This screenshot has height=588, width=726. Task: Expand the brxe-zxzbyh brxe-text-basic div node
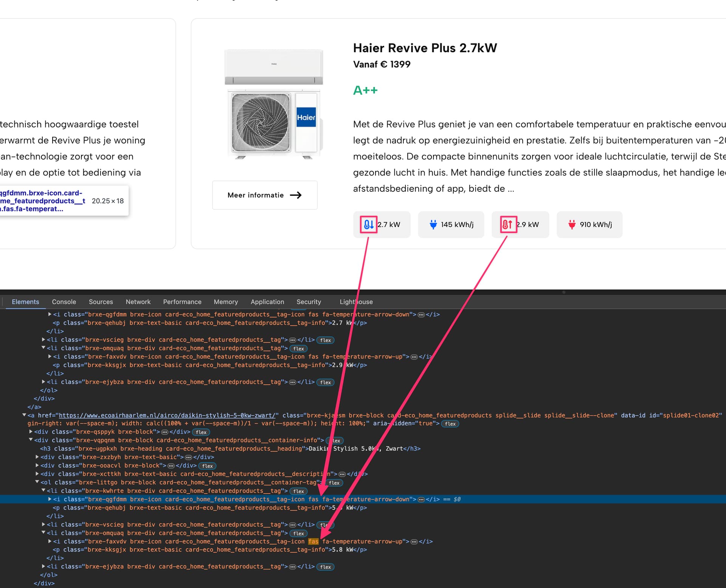37,457
